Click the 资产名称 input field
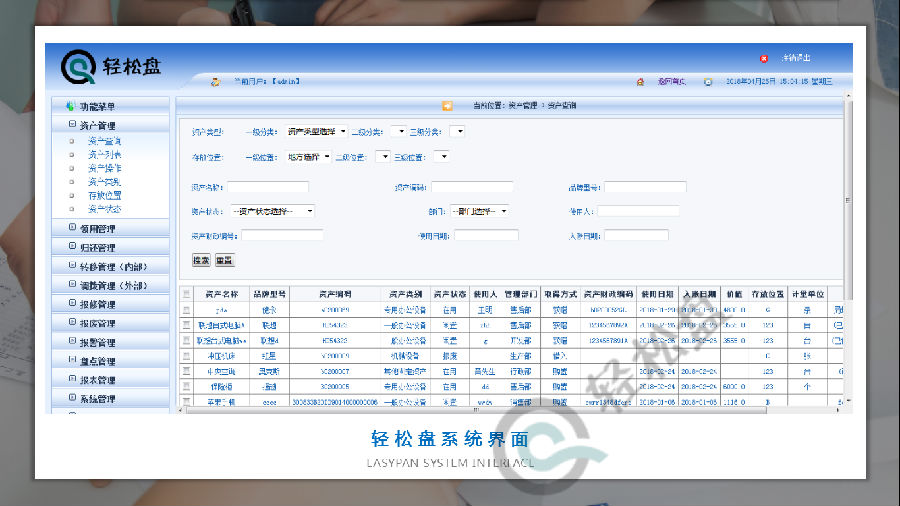Screen dimensions: 900x506 click(268, 187)
